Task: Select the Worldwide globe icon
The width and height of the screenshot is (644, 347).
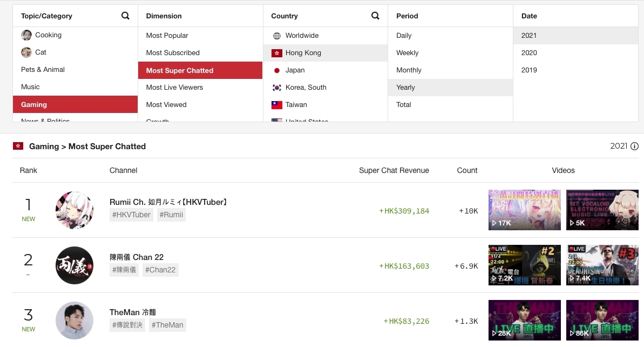Action: click(277, 35)
